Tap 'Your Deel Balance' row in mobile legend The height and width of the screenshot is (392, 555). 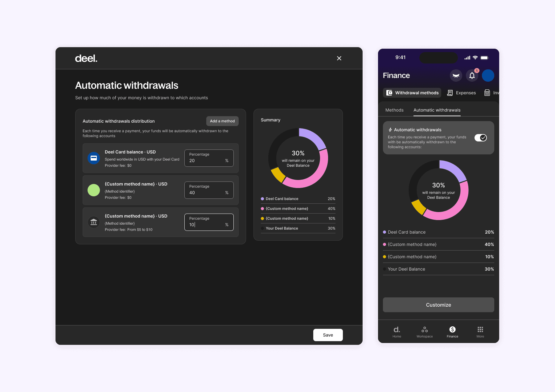pos(438,269)
